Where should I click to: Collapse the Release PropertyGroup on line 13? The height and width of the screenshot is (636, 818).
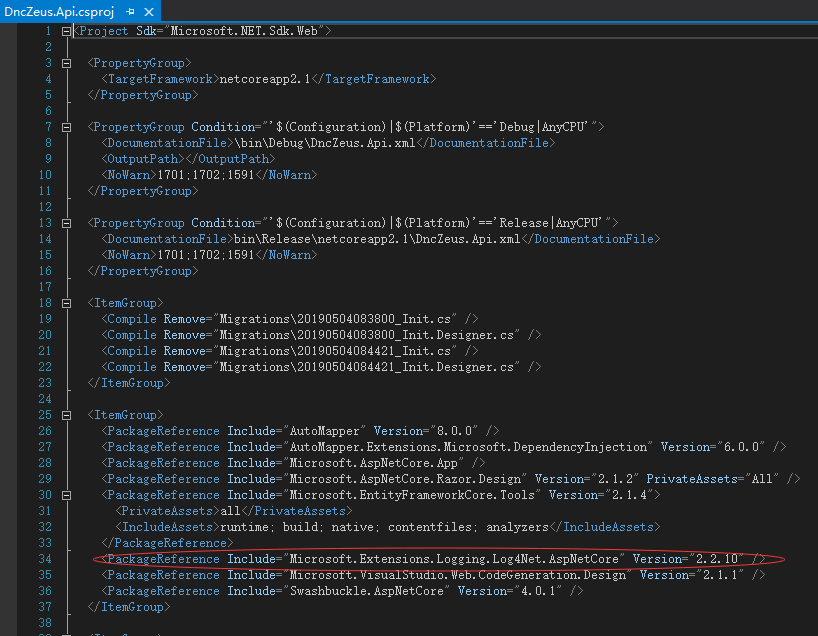[x=67, y=223]
